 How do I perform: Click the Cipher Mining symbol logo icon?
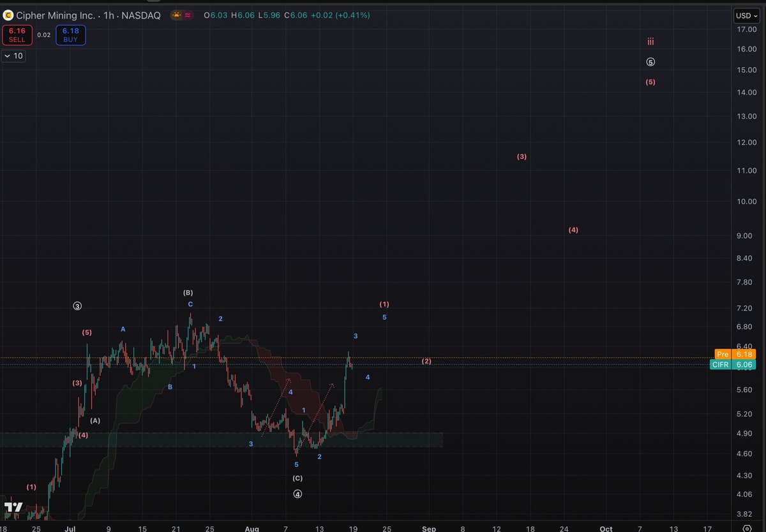pyautogui.click(x=8, y=15)
